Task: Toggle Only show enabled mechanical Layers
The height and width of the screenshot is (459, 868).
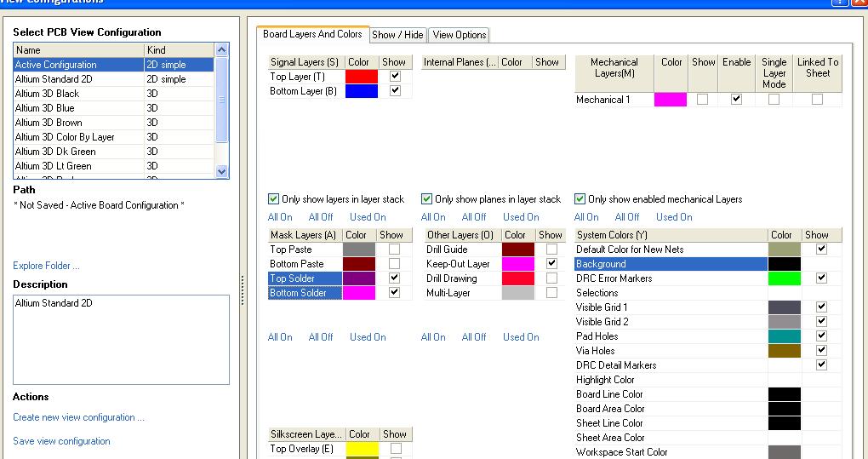Action: pos(580,198)
